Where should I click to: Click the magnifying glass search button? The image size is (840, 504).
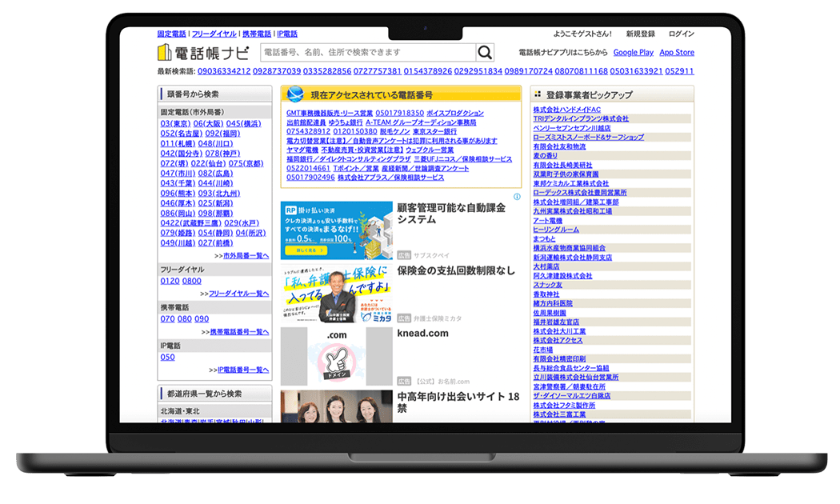pos(485,53)
